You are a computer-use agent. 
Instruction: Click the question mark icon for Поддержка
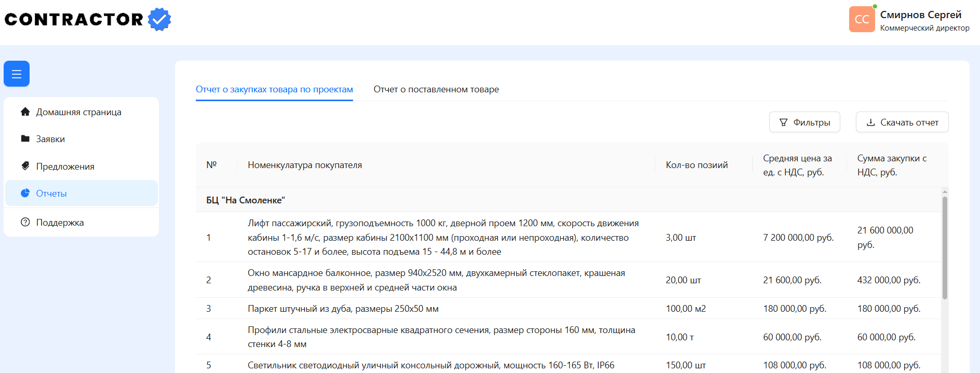(25, 222)
